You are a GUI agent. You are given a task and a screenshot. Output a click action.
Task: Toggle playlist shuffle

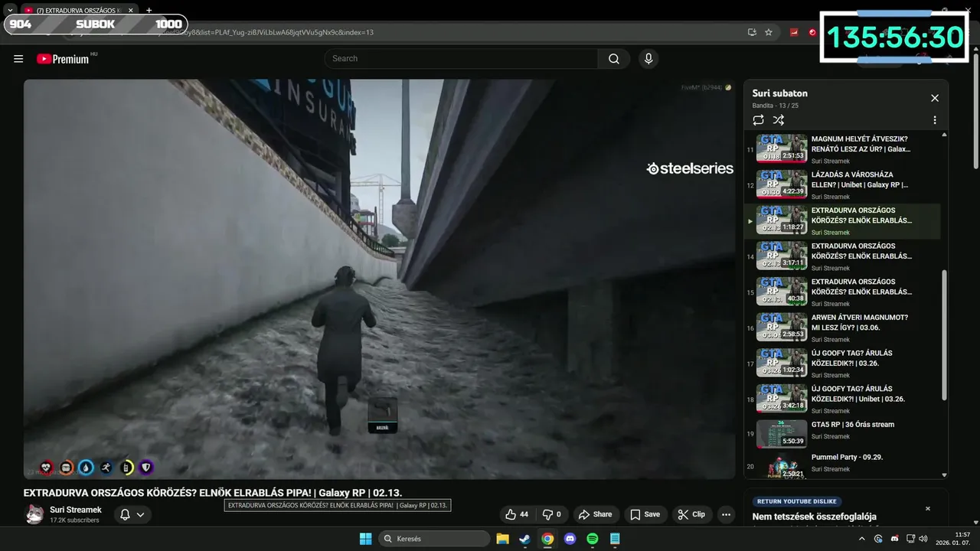click(x=779, y=120)
